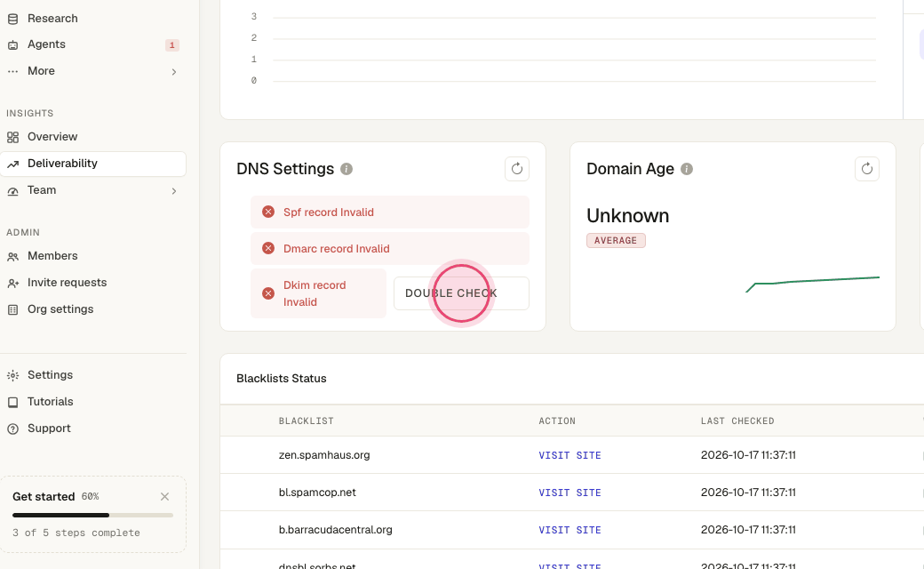The height and width of the screenshot is (569, 924).
Task: Click last checked time for bl.spamcop.net
Action: 748,493
